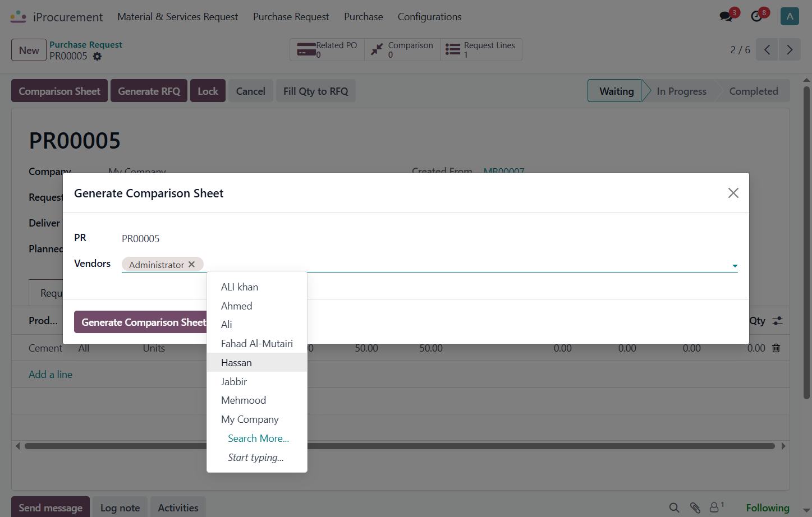Open optional columns adjust icon
Image resolution: width=812 pixels, height=517 pixels.
tap(777, 321)
